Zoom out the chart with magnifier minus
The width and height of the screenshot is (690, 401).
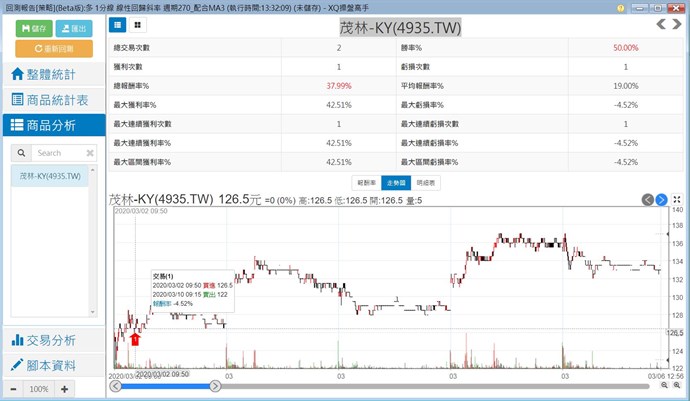pos(664,385)
